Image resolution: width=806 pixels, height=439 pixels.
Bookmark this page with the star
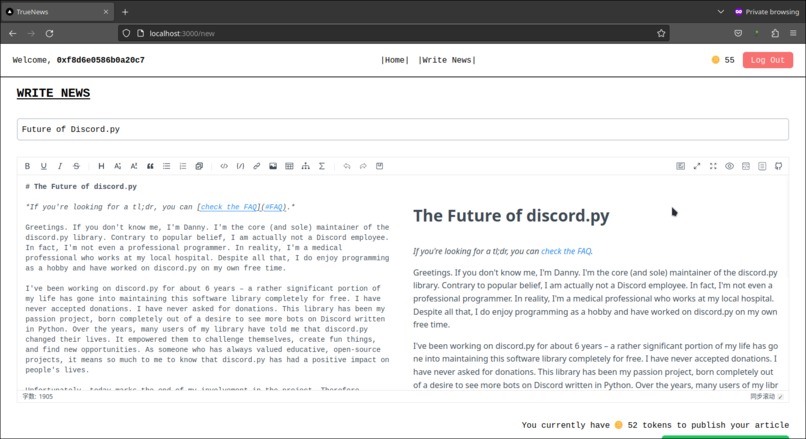pos(661,33)
